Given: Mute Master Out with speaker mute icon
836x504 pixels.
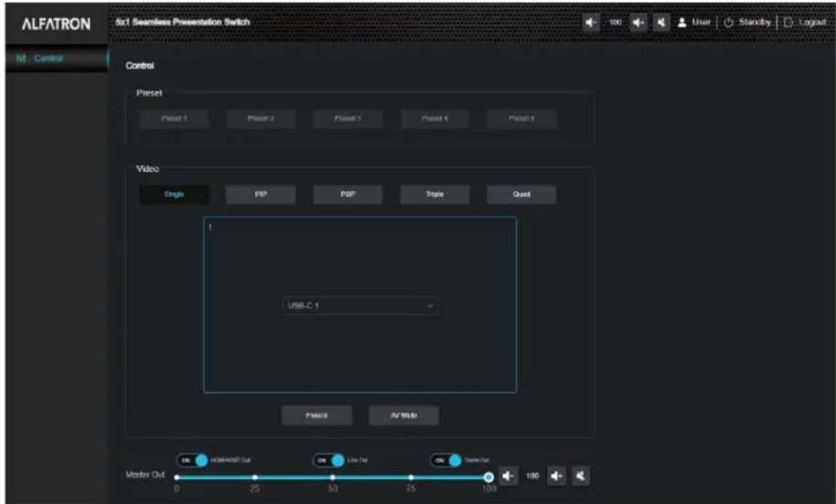Looking at the screenshot, I should [582, 476].
